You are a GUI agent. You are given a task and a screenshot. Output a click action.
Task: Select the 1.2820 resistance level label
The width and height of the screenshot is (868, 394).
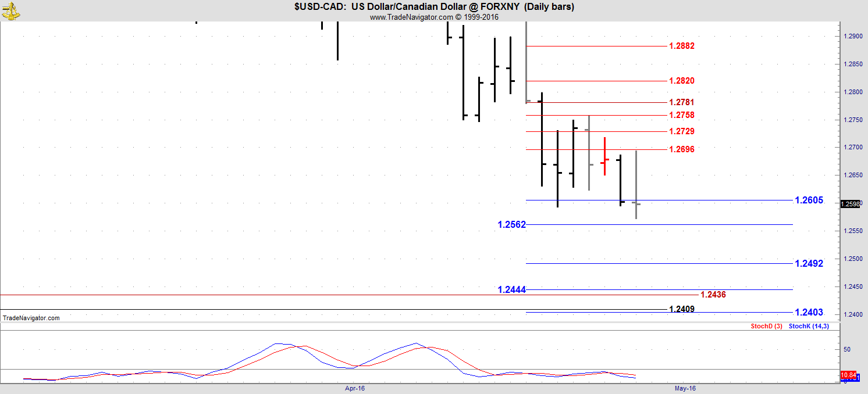pyautogui.click(x=681, y=81)
